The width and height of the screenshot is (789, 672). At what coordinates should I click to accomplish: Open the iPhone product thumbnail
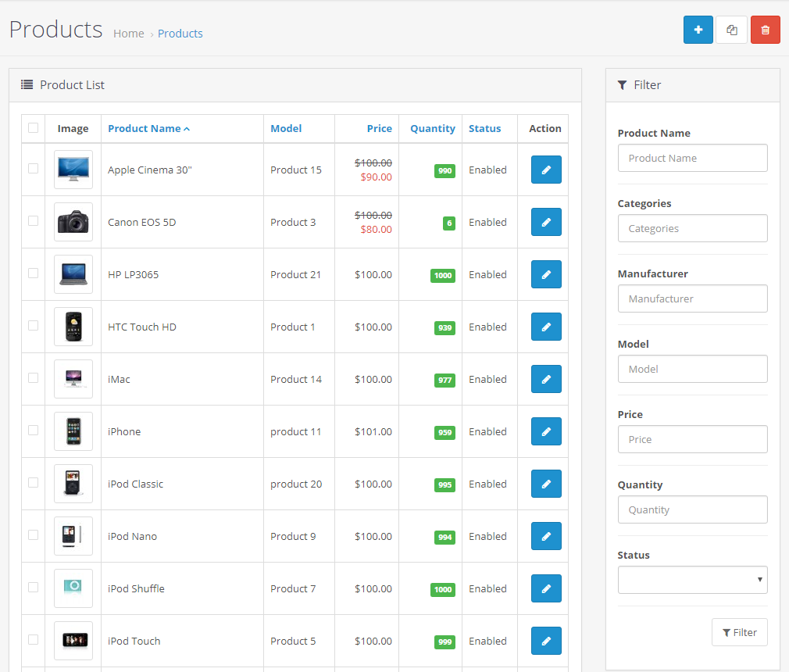73,431
